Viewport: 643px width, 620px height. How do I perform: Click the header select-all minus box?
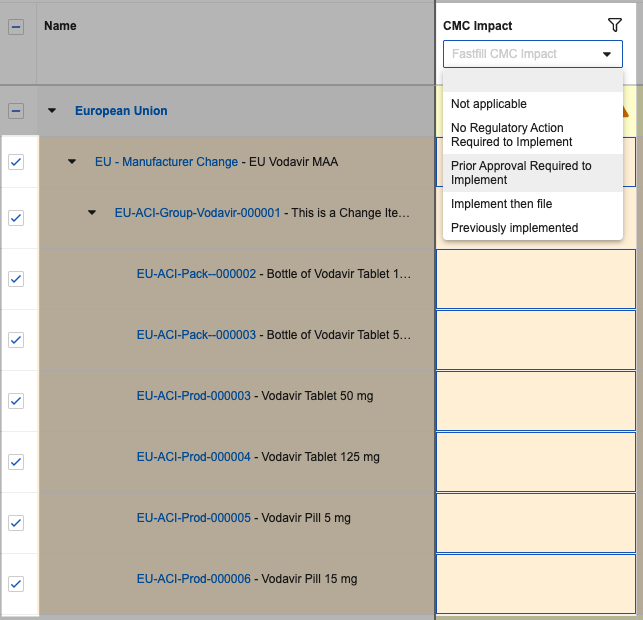tap(16, 28)
